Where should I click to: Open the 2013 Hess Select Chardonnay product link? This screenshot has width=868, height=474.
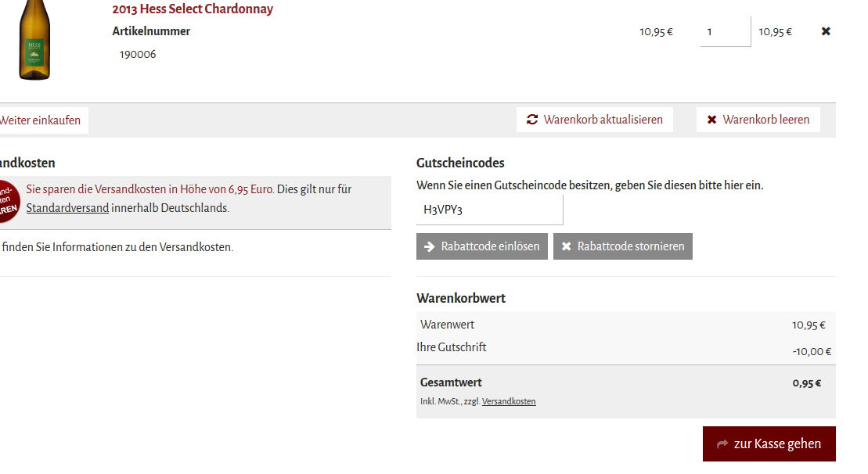pyautogui.click(x=193, y=9)
